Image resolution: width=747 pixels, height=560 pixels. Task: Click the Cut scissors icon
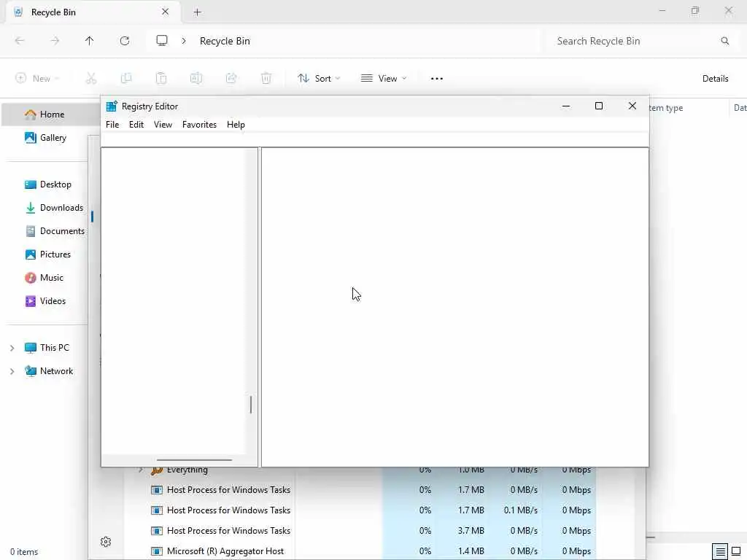(x=91, y=79)
